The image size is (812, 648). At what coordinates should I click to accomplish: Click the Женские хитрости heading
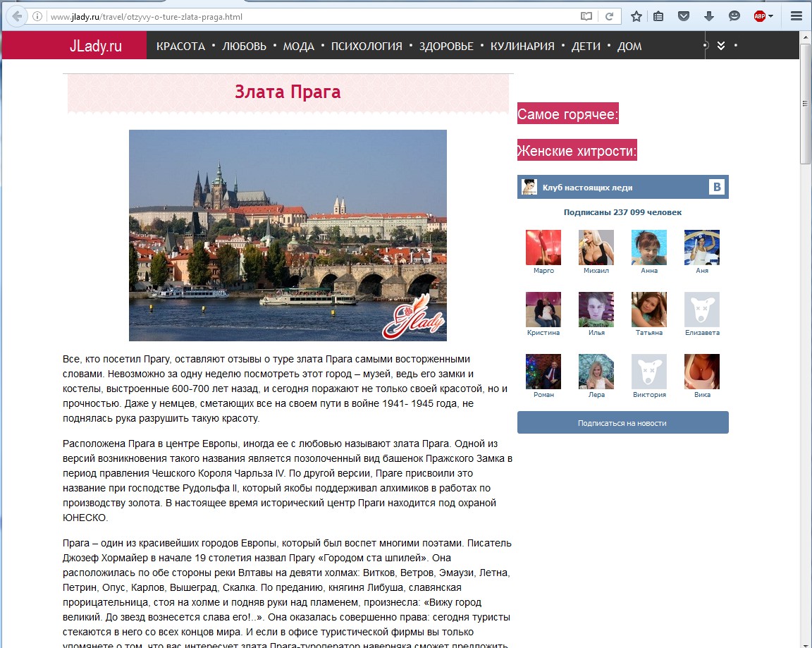click(x=577, y=150)
